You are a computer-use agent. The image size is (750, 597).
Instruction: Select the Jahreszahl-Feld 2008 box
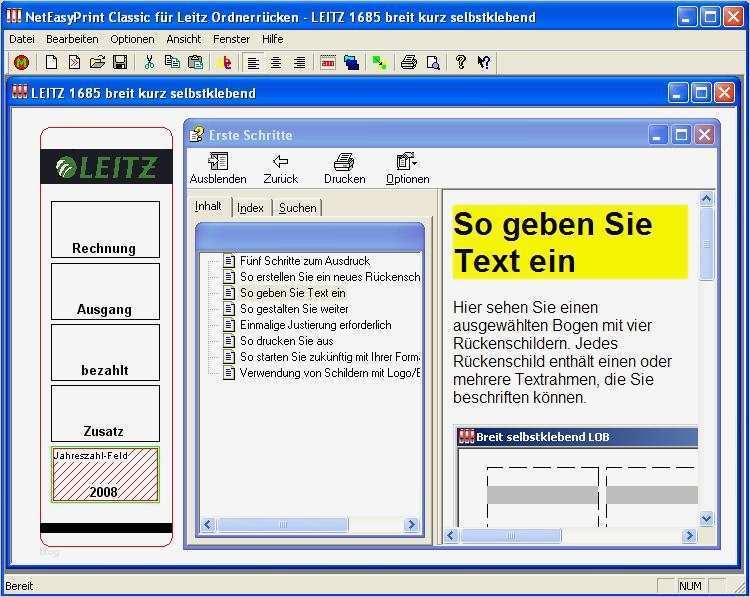105,475
